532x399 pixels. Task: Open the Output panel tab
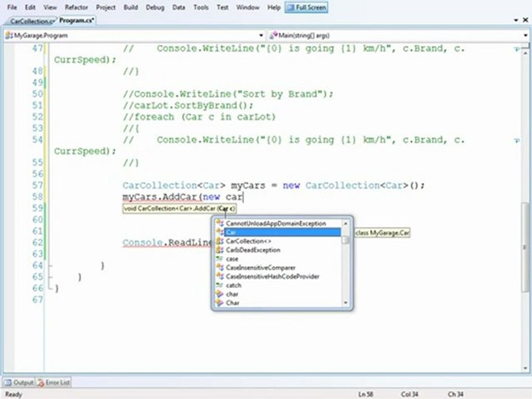point(19,382)
